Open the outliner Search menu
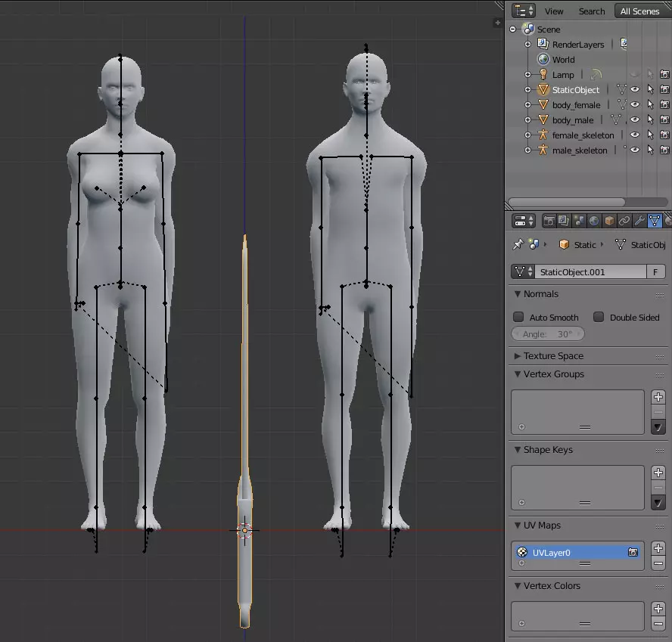The image size is (672, 642). click(591, 11)
